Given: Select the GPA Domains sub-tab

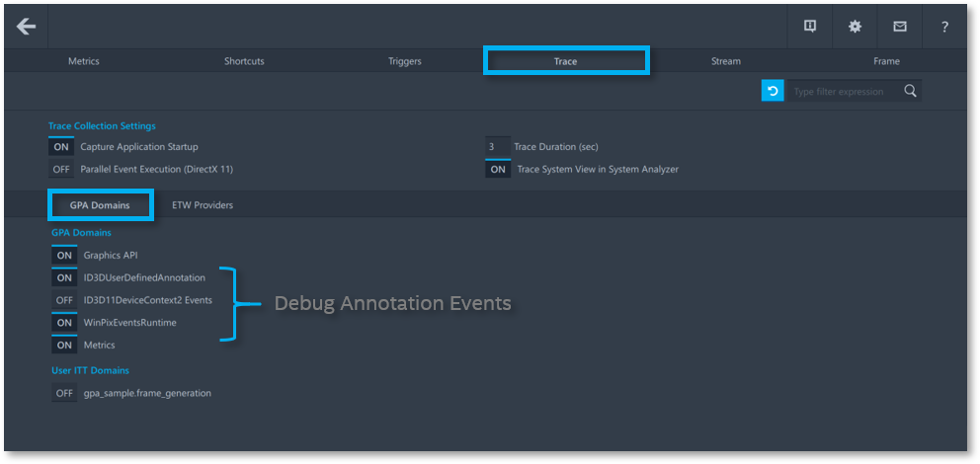Looking at the screenshot, I should 100,205.
